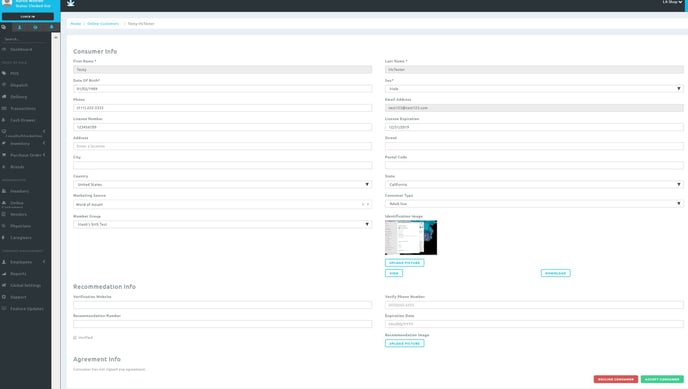The width and height of the screenshot is (688, 389).
Task: Click the recommendation Expiration Date field
Action: coord(534,324)
